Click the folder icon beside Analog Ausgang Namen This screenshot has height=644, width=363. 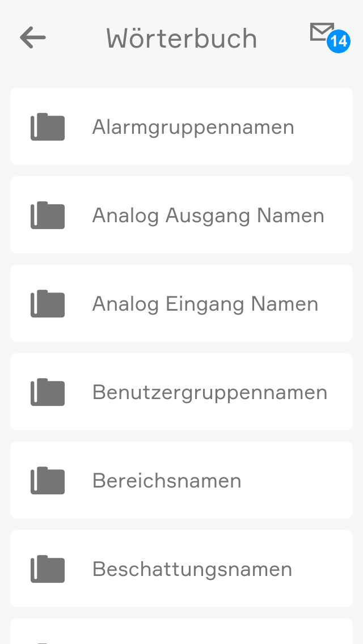(x=48, y=215)
